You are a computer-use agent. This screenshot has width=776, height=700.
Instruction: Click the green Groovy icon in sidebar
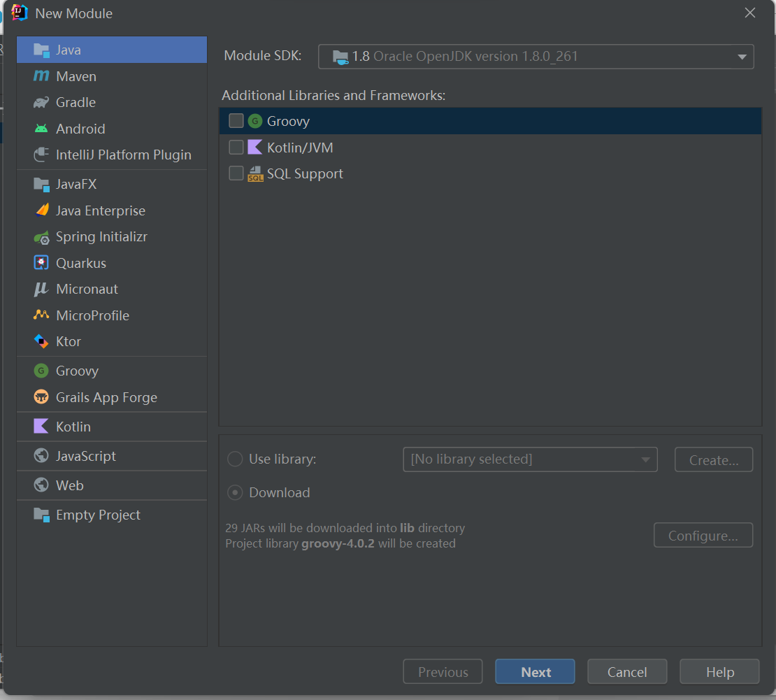pyautogui.click(x=41, y=371)
